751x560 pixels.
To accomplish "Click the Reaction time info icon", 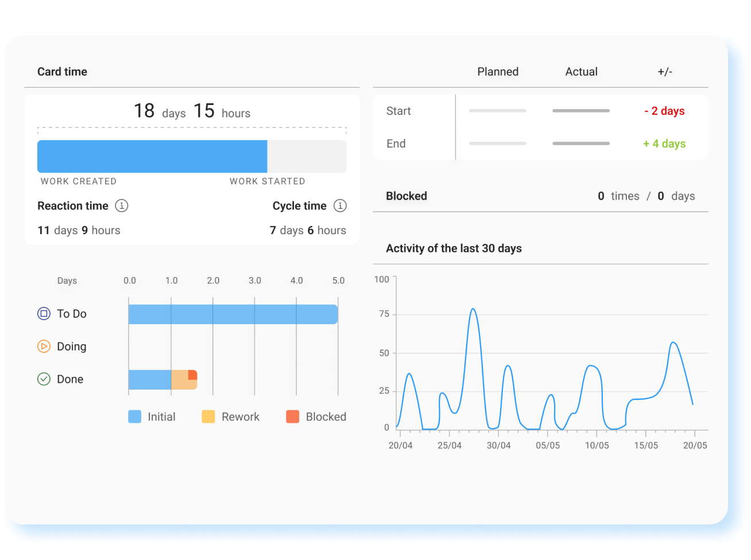I will click(121, 205).
